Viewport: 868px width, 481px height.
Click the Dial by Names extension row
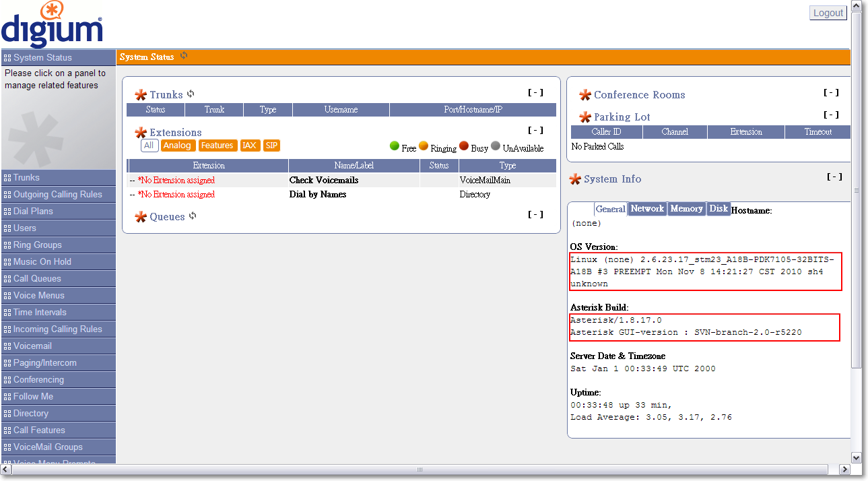point(342,194)
